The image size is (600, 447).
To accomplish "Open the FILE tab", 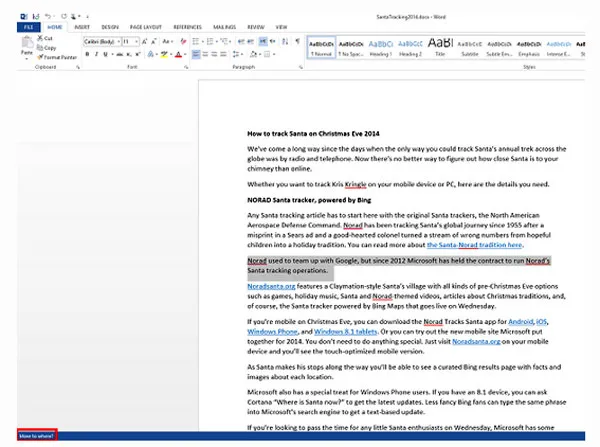I will pos(29,27).
